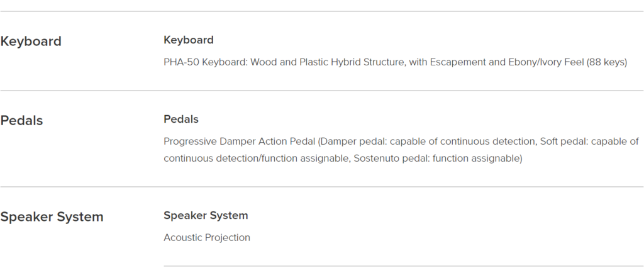Click the final function assignable) text
Viewport: 644px width, 280px height.
(x=477, y=159)
